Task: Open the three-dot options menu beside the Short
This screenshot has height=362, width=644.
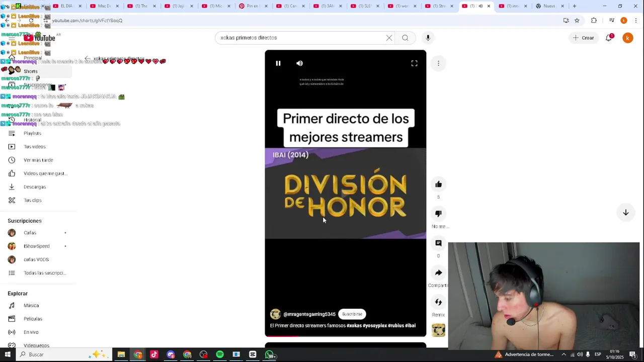Action: pos(438,63)
